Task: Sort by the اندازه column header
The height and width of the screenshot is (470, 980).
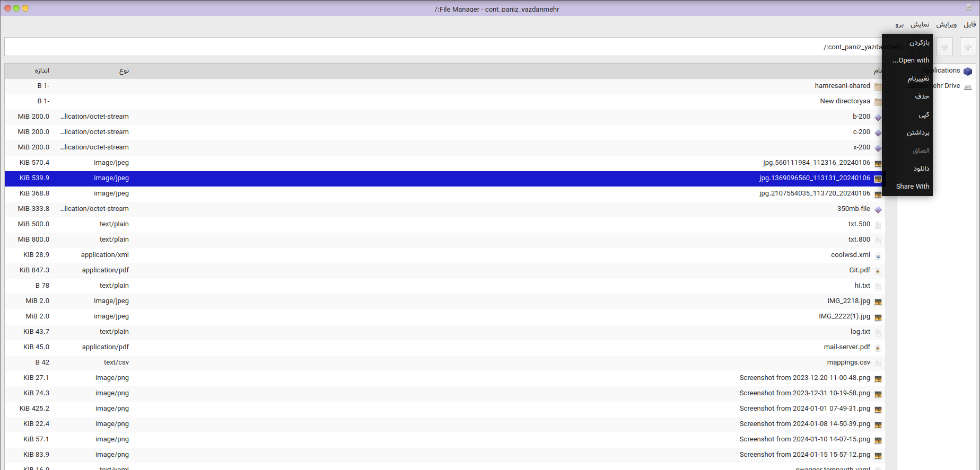Action: click(42, 70)
